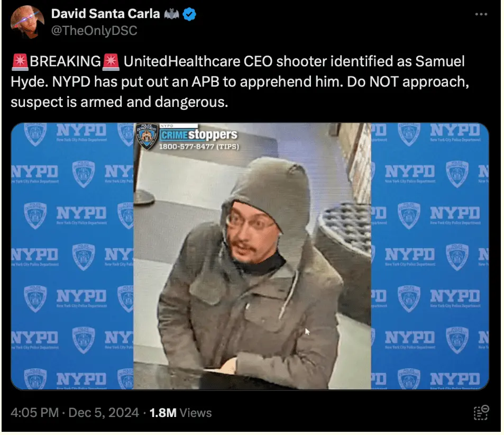The width and height of the screenshot is (504, 435).
Task: Click the police shield on Crime Stoppers banner
Action: [146, 136]
